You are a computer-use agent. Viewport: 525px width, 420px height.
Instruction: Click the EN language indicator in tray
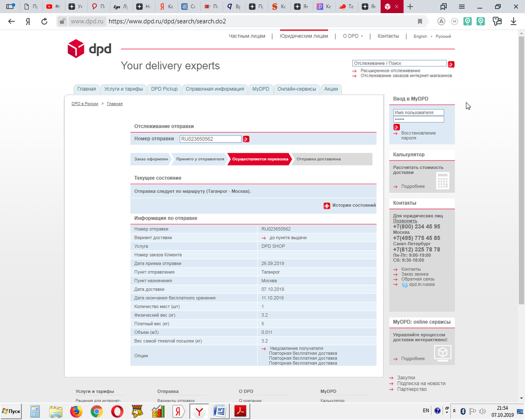tap(426, 411)
